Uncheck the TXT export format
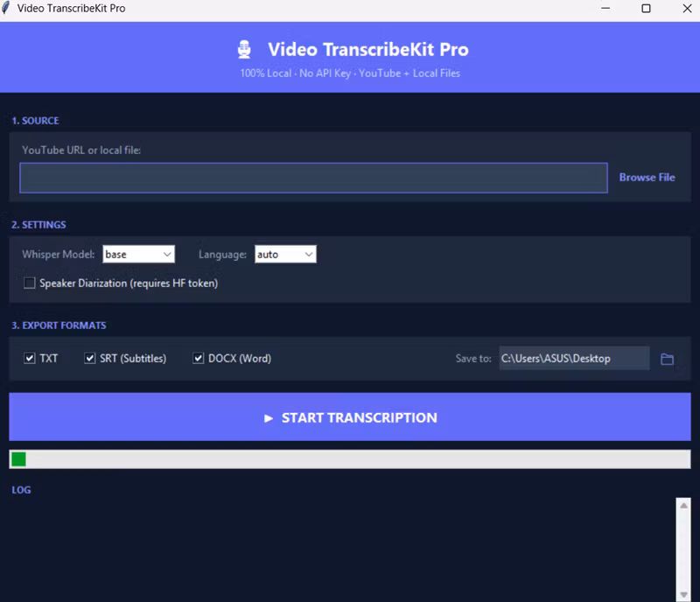The image size is (700, 602). click(x=30, y=358)
